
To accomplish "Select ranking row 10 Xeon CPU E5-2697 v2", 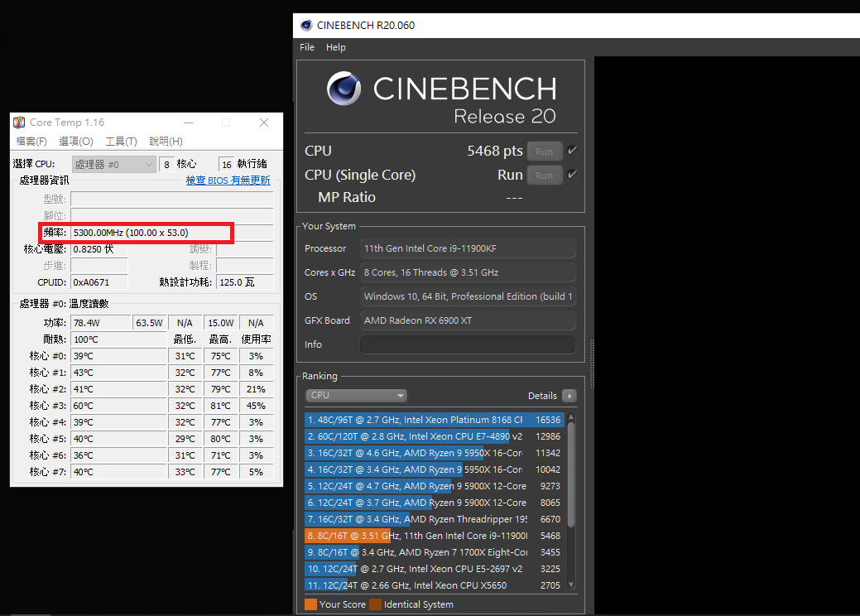I will point(435,569).
